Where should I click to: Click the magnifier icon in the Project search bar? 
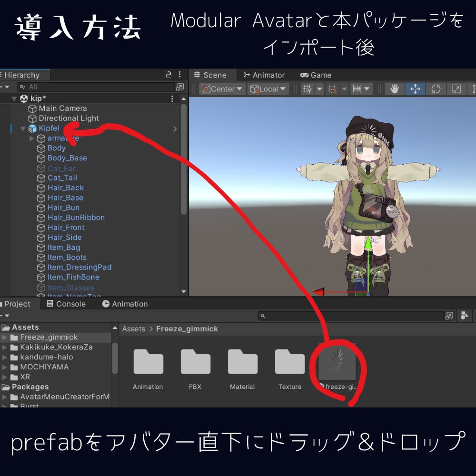point(263,315)
